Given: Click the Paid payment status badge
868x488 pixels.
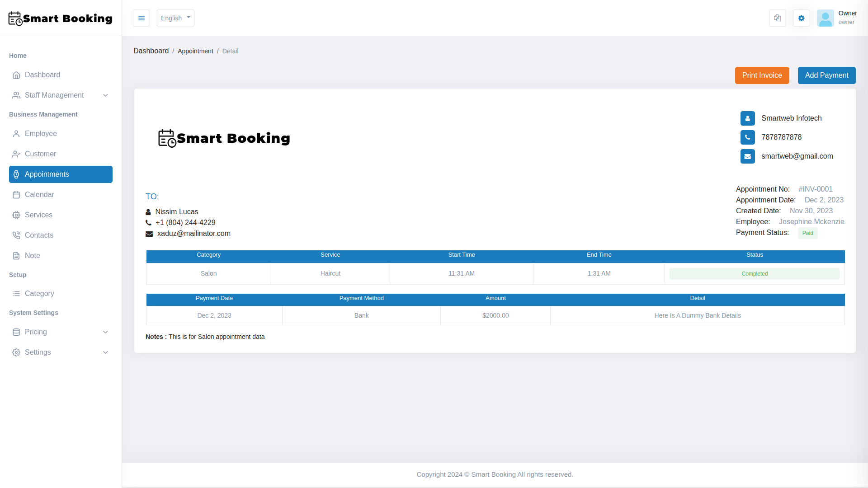Looking at the screenshot, I should coord(807,233).
